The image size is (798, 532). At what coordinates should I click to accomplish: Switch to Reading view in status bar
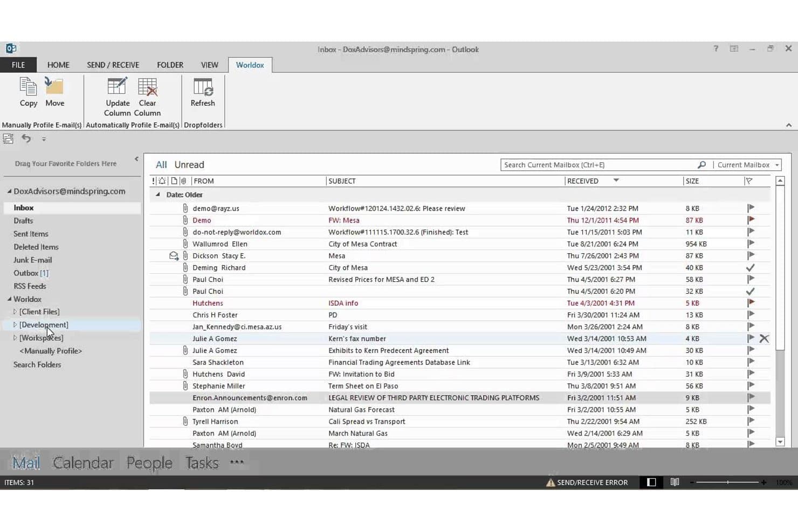(x=675, y=482)
